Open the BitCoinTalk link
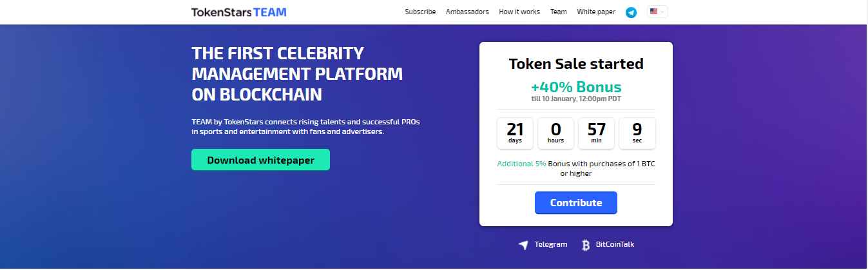The height and width of the screenshot is (270, 868). pos(615,244)
